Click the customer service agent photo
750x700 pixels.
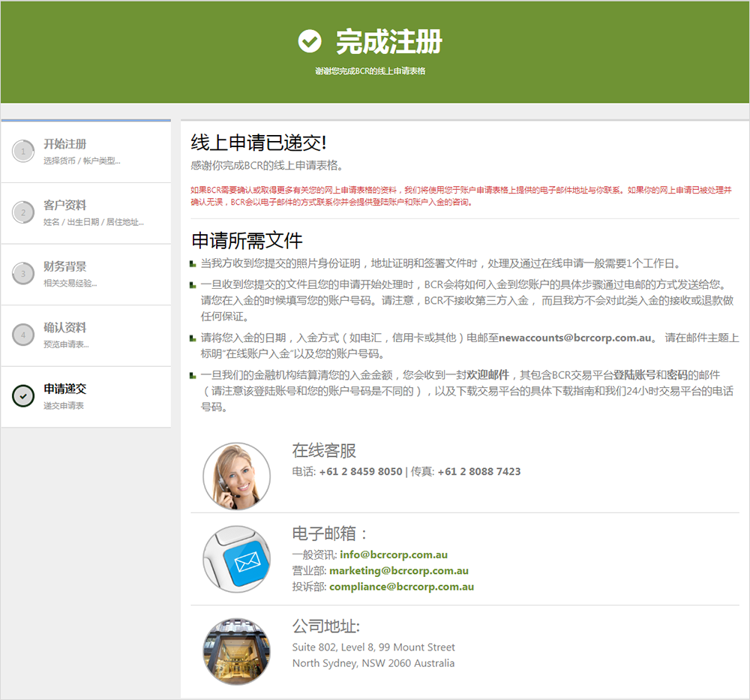(x=237, y=476)
